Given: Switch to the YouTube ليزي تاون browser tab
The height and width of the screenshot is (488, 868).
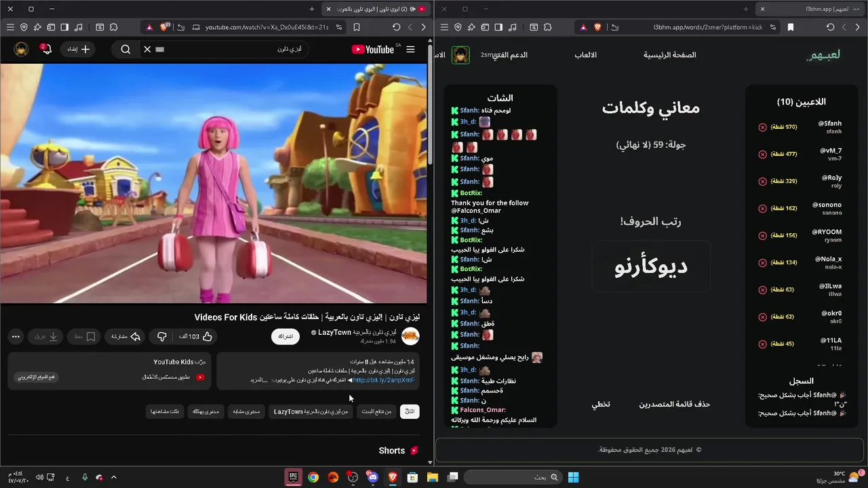Looking at the screenshot, I should pyautogui.click(x=376, y=9).
